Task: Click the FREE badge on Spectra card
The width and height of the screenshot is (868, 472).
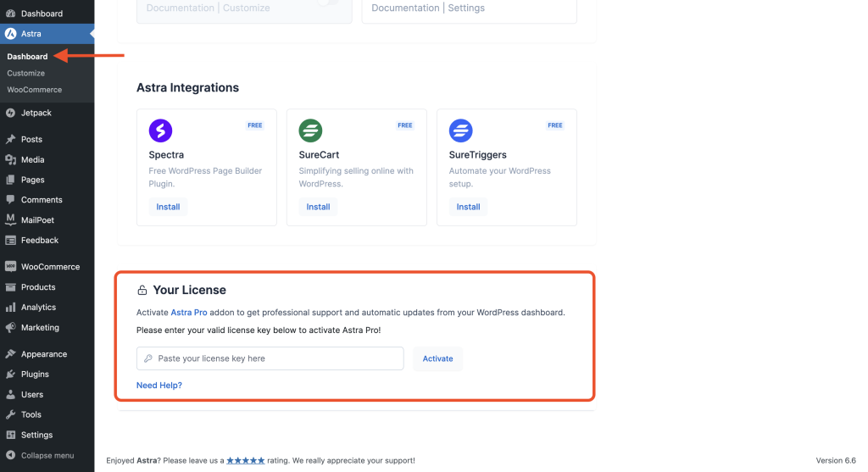Action: (255, 125)
